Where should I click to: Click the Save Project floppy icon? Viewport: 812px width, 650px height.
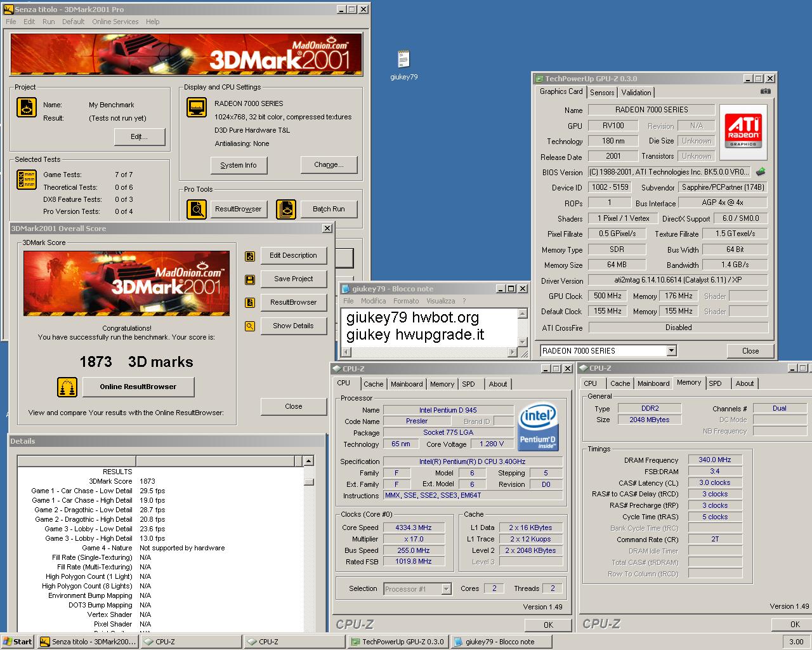click(250, 279)
